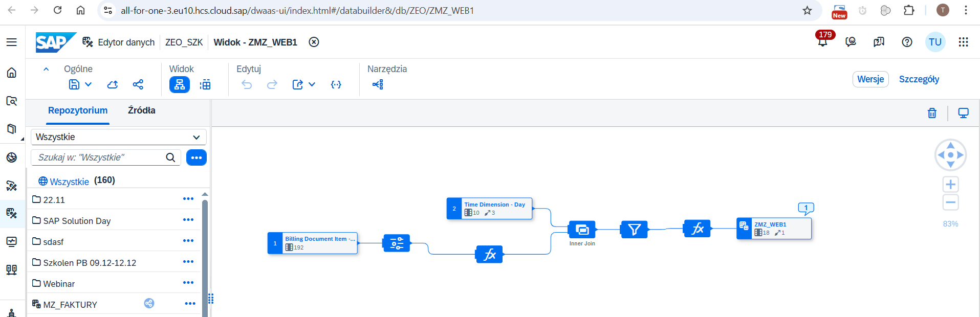Open the Wszystkie filter dropdown
Image resolution: width=980 pixels, height=317 pixels.
pyautogui.click(x=119, y=137)
